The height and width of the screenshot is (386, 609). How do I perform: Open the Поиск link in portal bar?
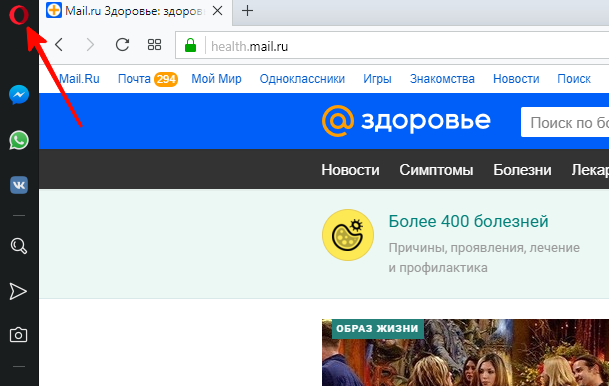click(574, 79)
